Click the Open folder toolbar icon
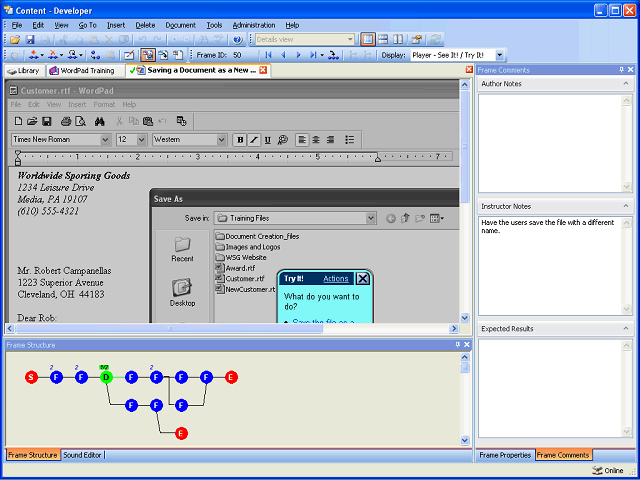 [x=15, y=40]
